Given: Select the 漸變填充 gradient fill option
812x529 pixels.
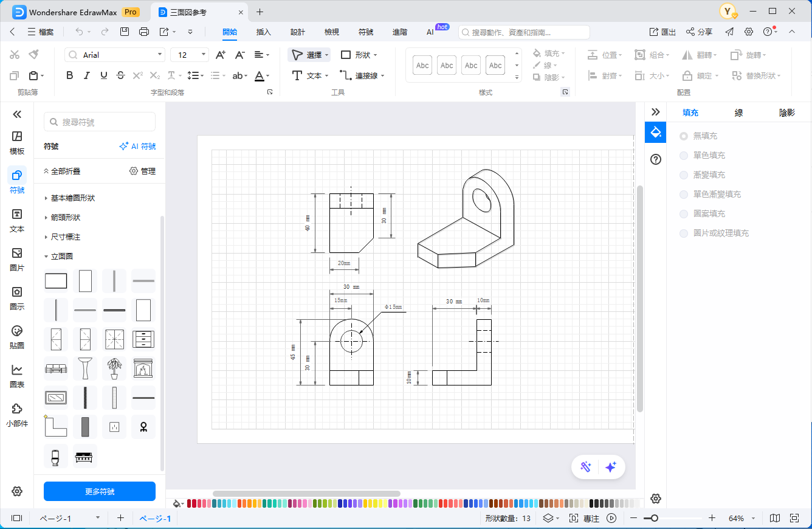Looking at the screenshot, I should pos(684,175).
